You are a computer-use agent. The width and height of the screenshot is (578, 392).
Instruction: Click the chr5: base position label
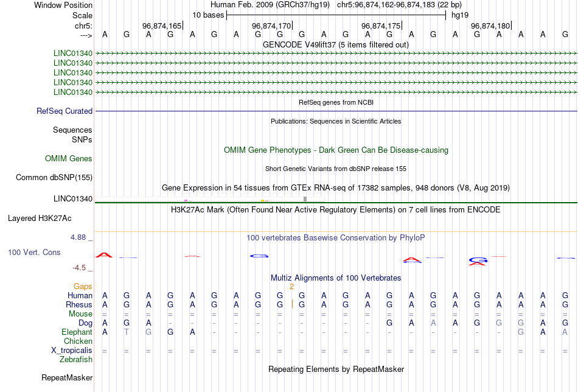click(x=83, y=26)
